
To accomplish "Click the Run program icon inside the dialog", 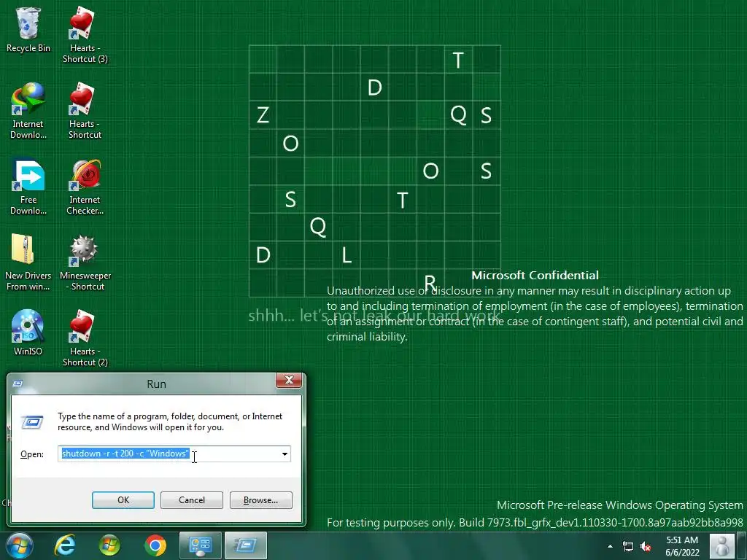I will click(x=32, y=422).
